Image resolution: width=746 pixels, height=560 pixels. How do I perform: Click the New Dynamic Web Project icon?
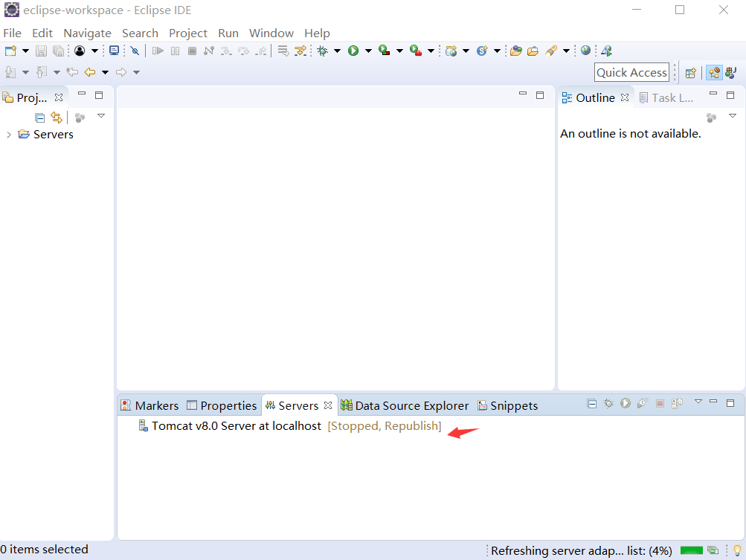coord(451,51)
